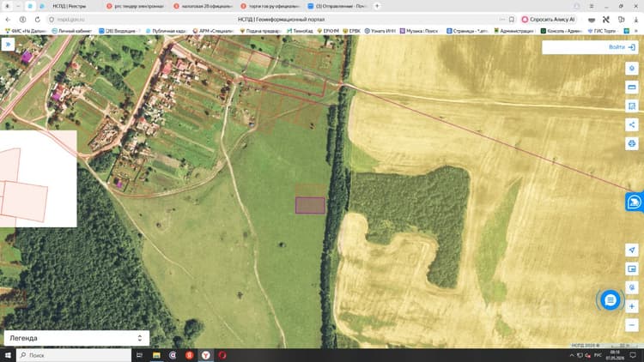Open bookmark АРМ «Специалист»
The image size is (644, 362).
(213, 31)
